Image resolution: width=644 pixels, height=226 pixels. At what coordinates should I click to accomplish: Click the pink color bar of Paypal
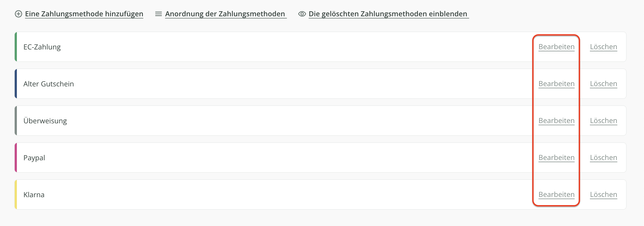click(16, 158)
